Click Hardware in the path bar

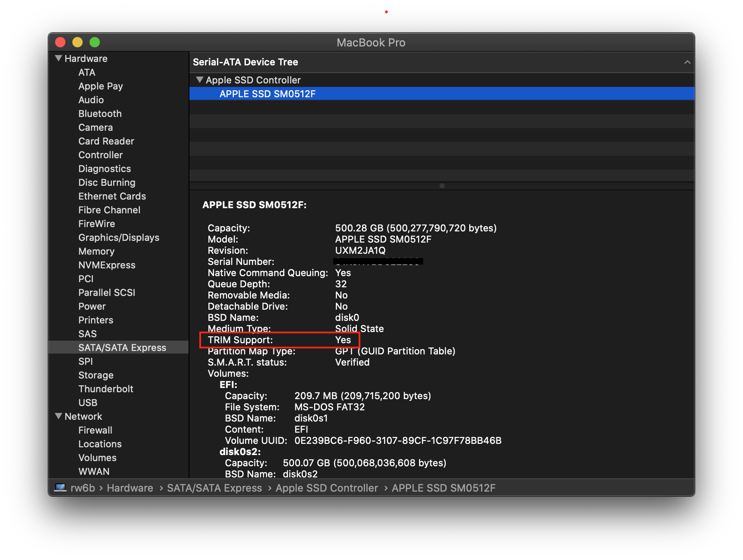point(130,488)
